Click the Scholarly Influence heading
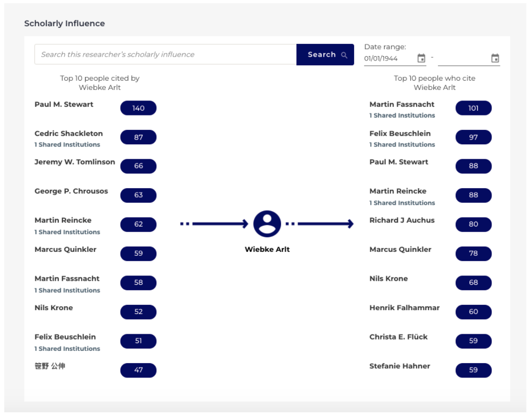The height and width of the screenshot is (416, 532). (x=65, y=24)
